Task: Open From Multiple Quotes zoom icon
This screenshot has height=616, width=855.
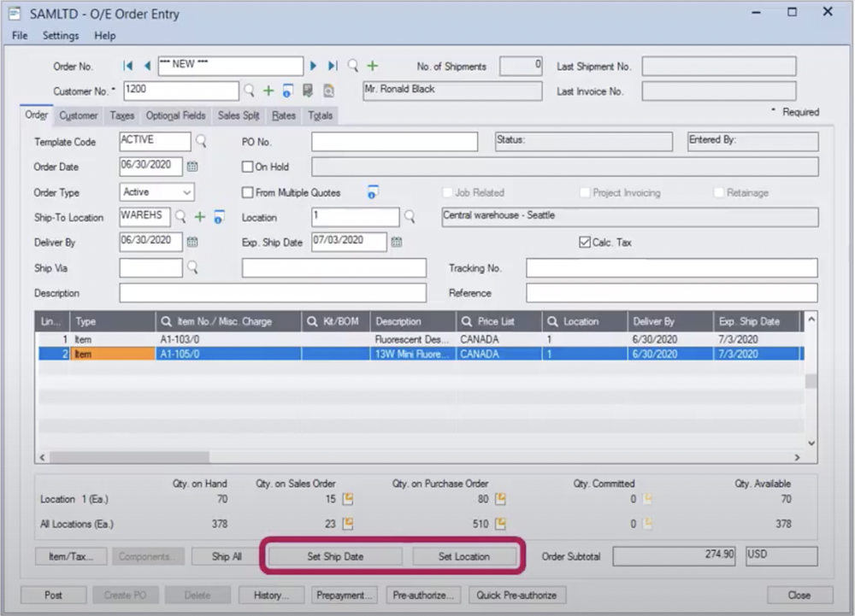Action: 373,192
